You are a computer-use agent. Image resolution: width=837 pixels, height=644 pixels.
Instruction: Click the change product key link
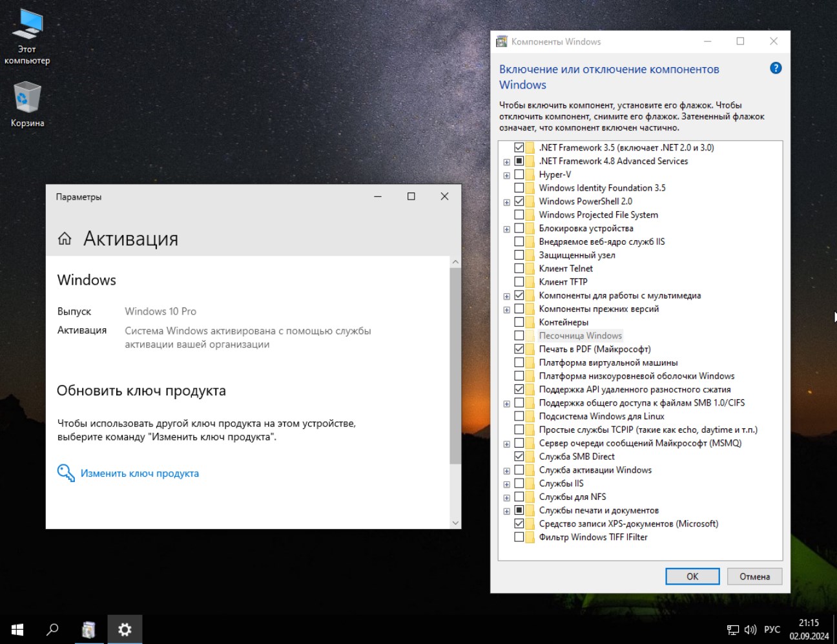pyautogui.click(x=139, y=473)
